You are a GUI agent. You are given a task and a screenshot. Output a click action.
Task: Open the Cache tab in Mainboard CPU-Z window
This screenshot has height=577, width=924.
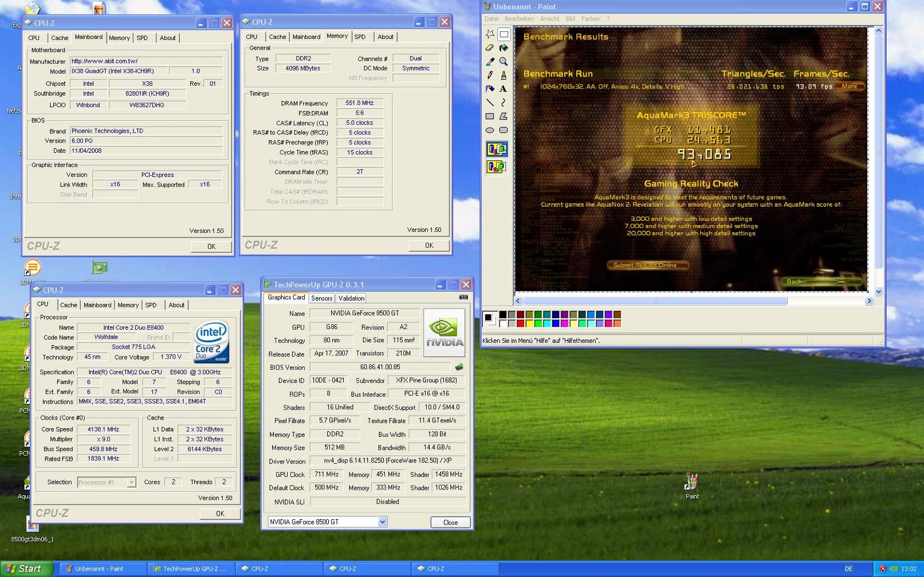tap(60, 38)
